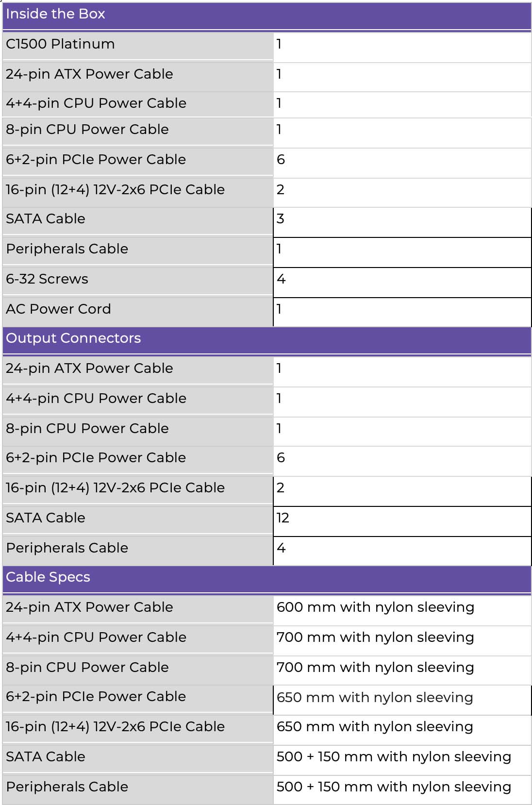Click the "6-32 Screws" label cell

[47, 279]
